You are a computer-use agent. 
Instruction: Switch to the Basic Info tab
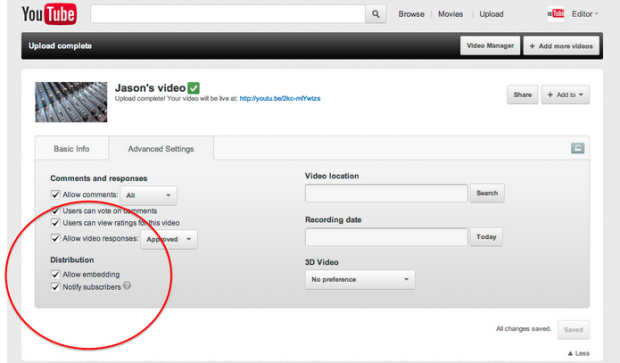point(72,149)
